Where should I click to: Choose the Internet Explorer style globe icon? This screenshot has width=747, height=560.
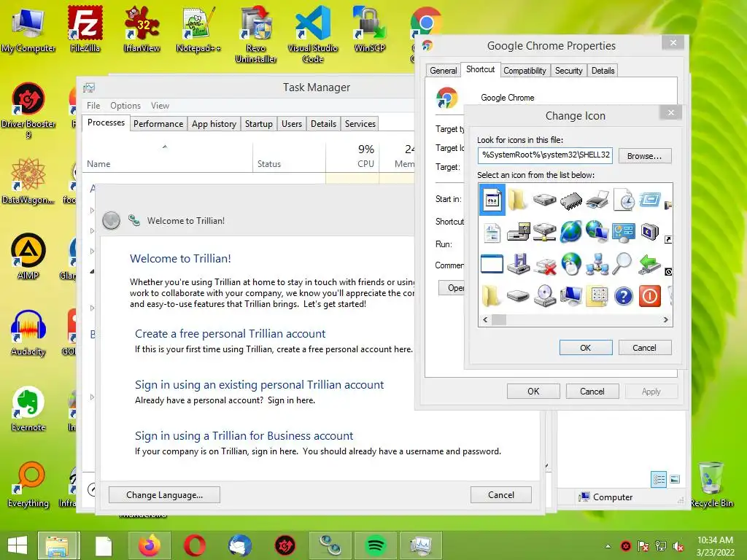coord(570,232)
